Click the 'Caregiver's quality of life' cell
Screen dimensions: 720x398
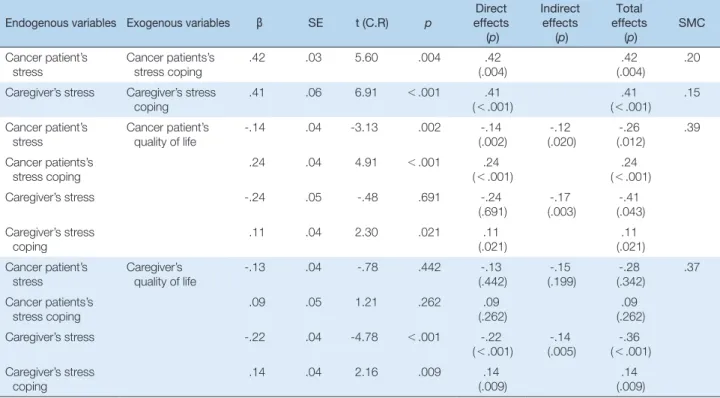coord(161,274)
